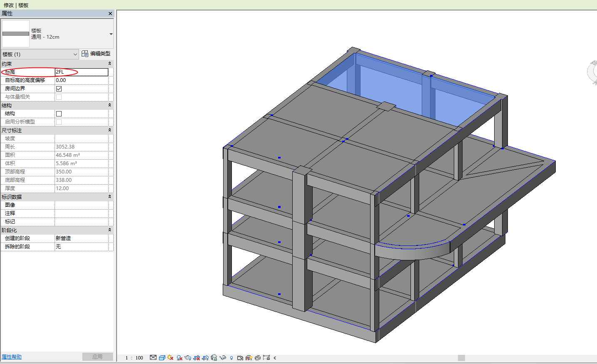Click the reveal hidden elements lightbulb
Screen dimensions: 597x364
(x=231, y=358)
